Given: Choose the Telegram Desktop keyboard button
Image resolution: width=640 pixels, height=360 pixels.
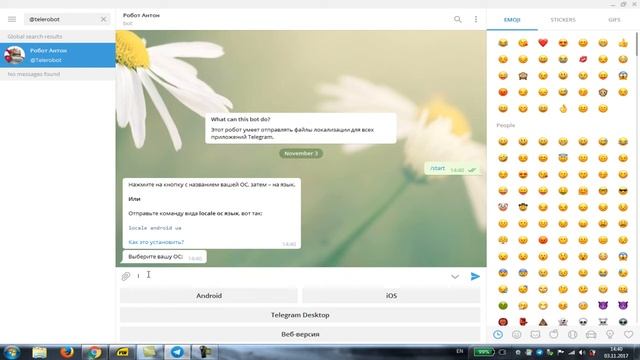Looking at the screenshot, I should point(300,315).
